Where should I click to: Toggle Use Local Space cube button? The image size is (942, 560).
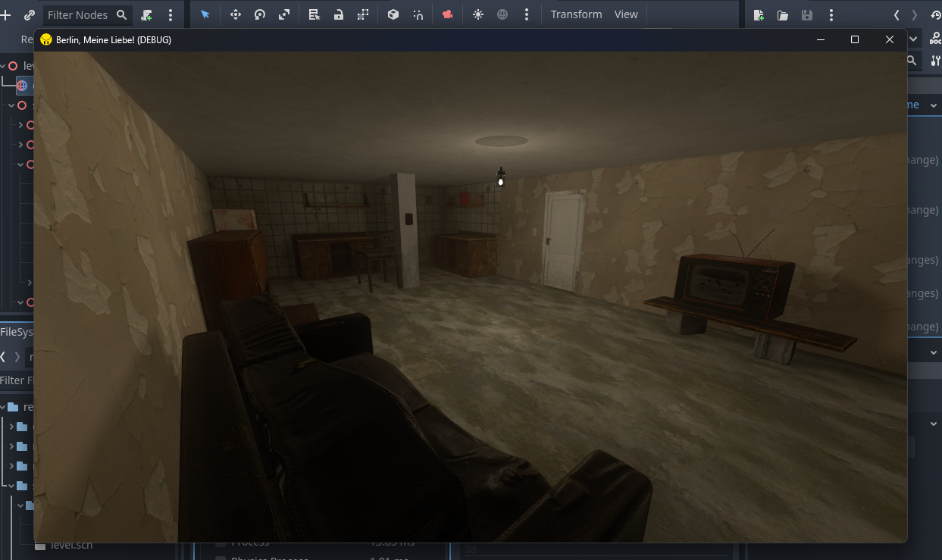[393, 14]
